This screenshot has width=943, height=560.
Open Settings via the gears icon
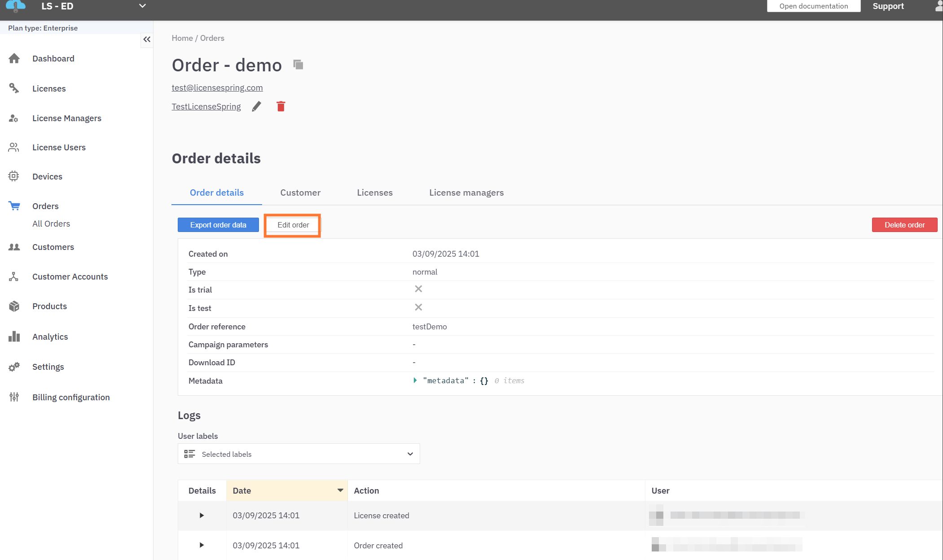coord(14,367)
